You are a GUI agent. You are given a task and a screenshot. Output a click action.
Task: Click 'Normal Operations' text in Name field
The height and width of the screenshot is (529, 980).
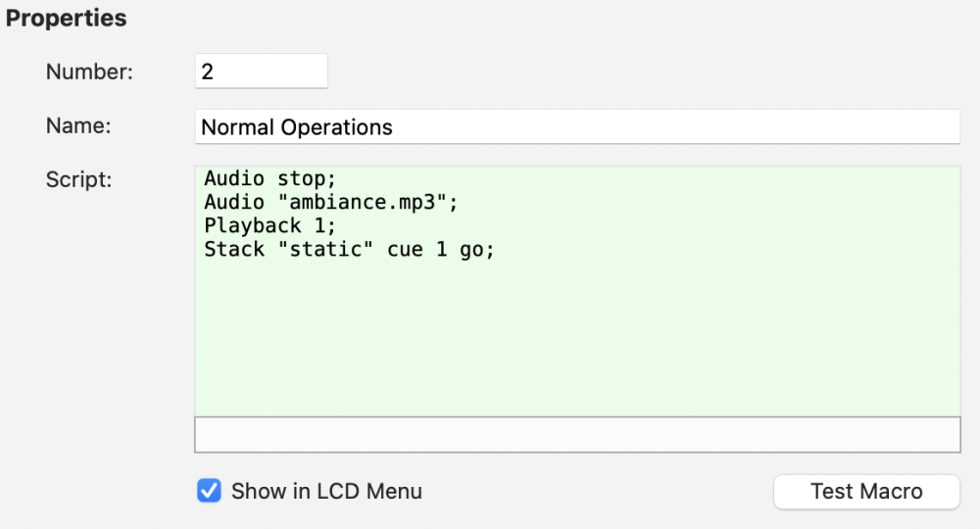point(297,127)
